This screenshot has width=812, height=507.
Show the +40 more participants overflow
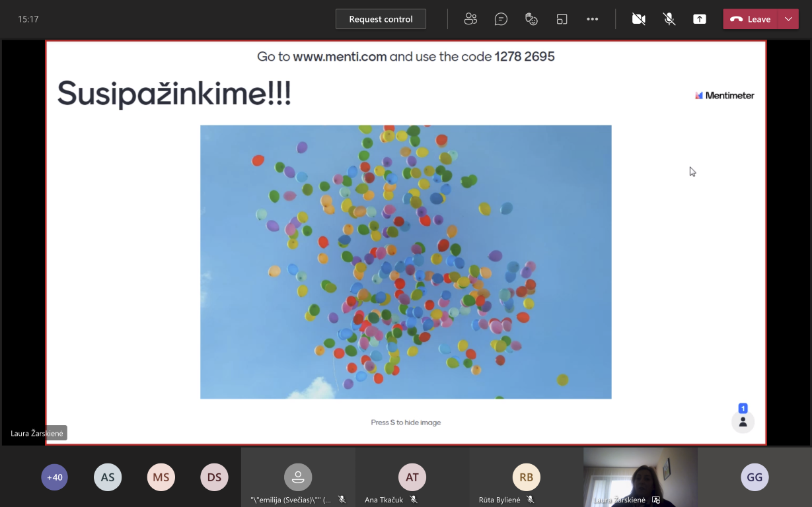click(x=55, y=477)
